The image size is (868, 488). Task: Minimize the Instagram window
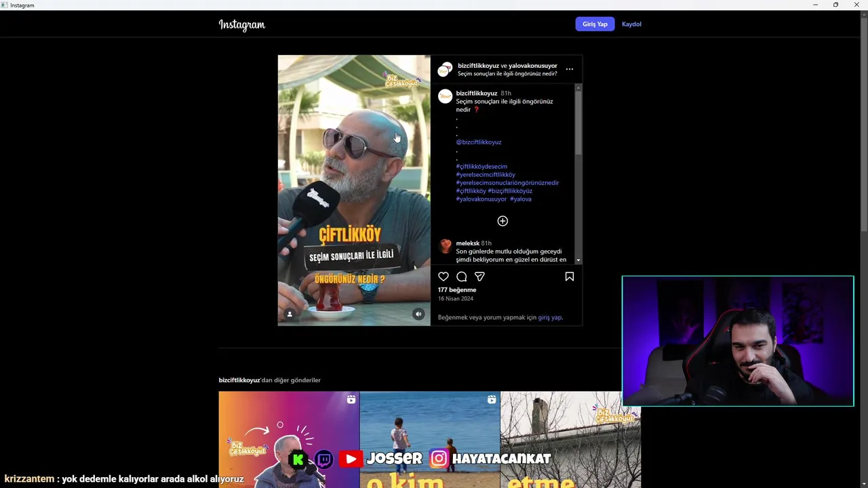[x=815, y=5]
